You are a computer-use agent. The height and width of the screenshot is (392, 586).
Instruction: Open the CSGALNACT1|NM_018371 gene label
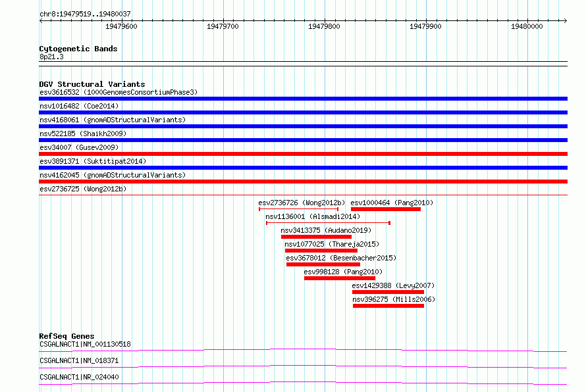[79, 360]
